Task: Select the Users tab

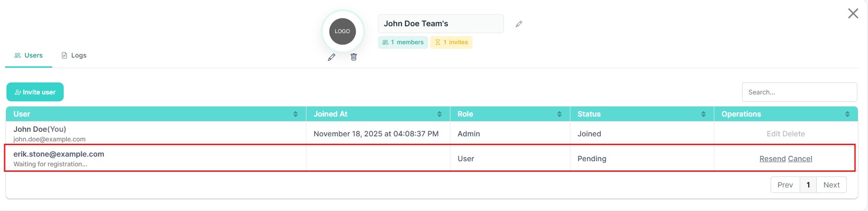Action: pos(29,55)
